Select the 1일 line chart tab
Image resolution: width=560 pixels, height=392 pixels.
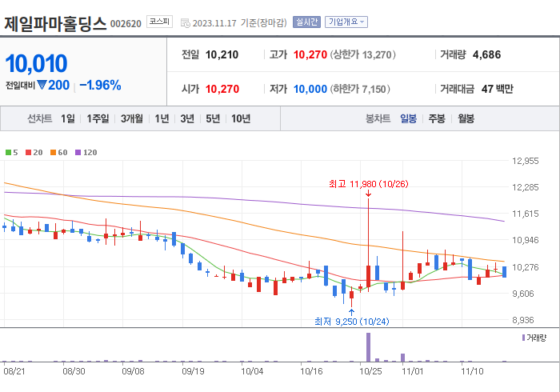tap(68, 118)
